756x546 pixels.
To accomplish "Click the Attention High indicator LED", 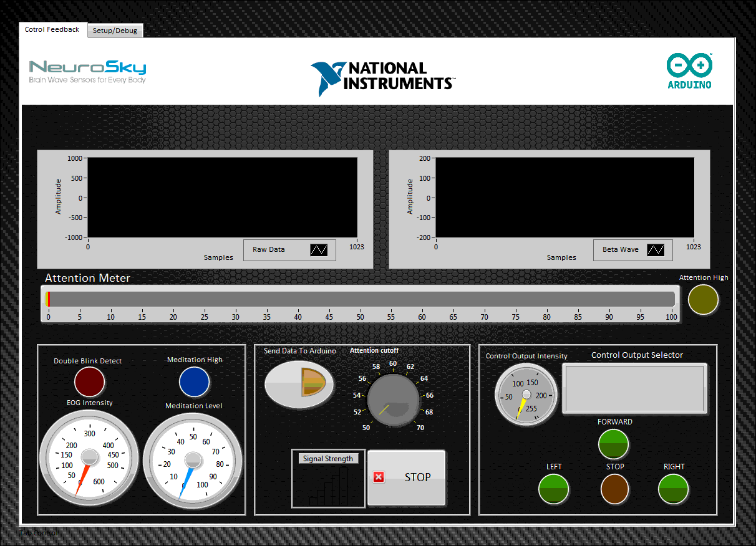I will (703, 300).
